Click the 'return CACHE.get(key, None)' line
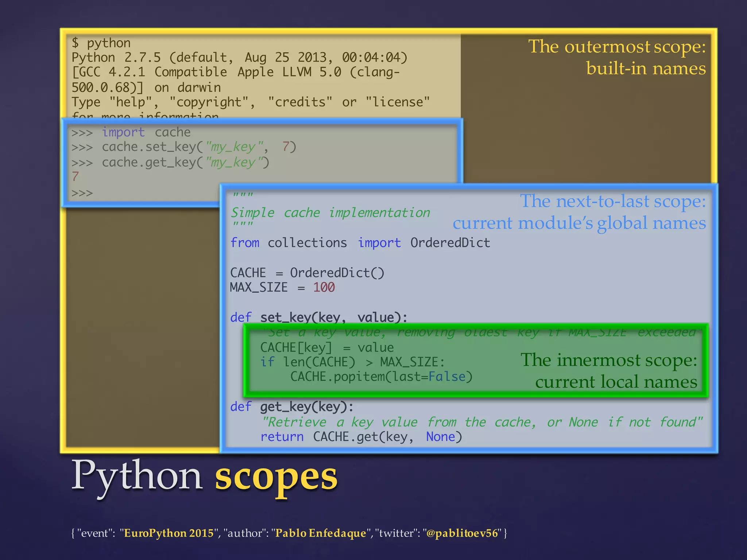 (361, 437)
